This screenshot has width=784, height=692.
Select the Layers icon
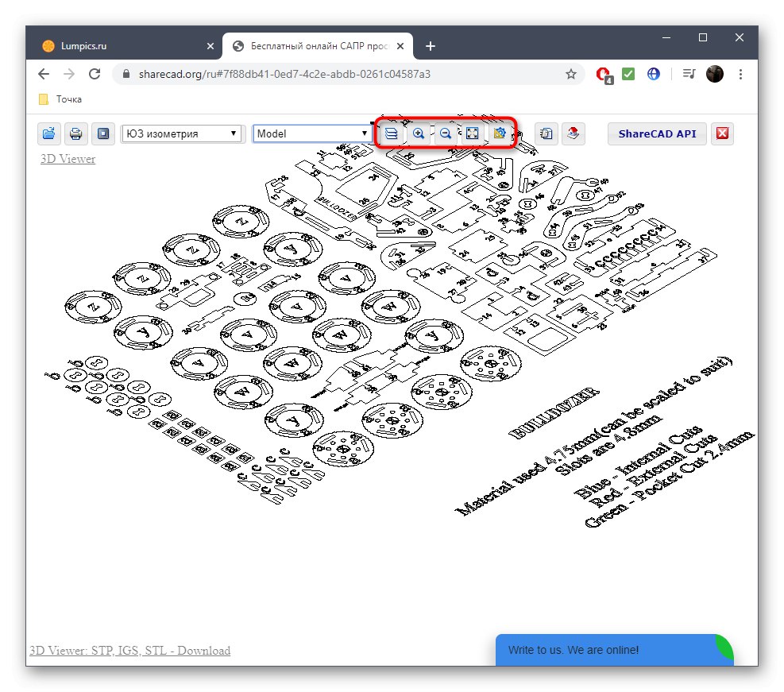tap(391, 133)
